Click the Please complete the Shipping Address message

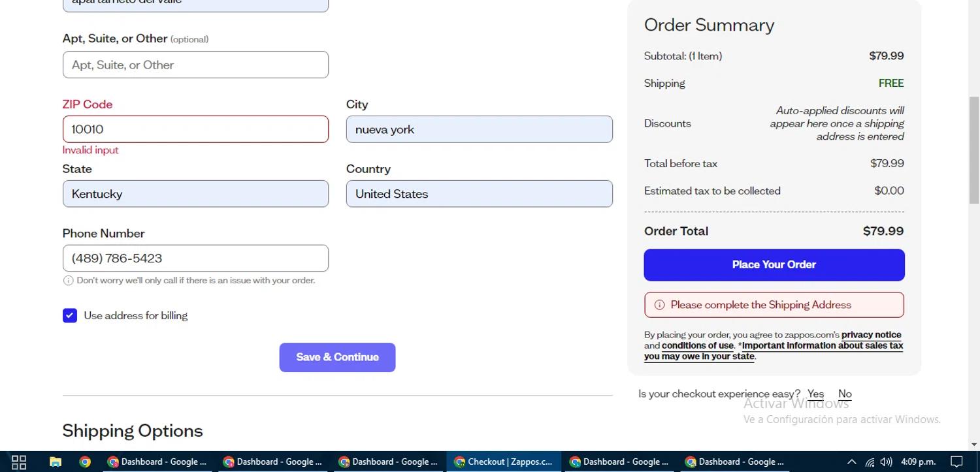(774, 305)
